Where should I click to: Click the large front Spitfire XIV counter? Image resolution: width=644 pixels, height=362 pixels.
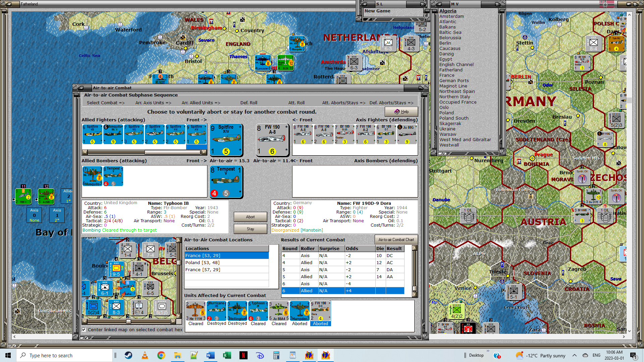(226, 140)
